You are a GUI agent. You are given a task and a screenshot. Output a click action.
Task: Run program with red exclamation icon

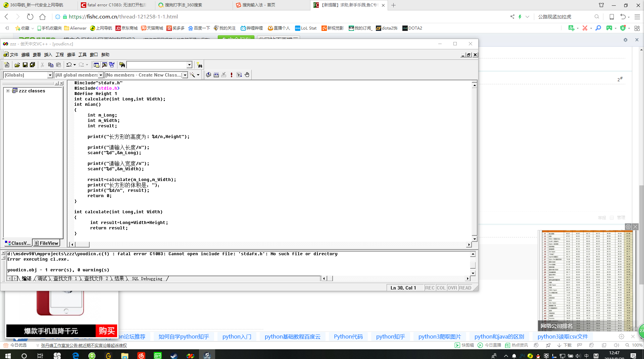click(x=232, y=75)
